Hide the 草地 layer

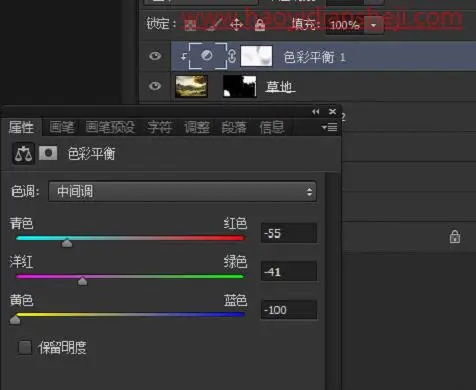155,86
